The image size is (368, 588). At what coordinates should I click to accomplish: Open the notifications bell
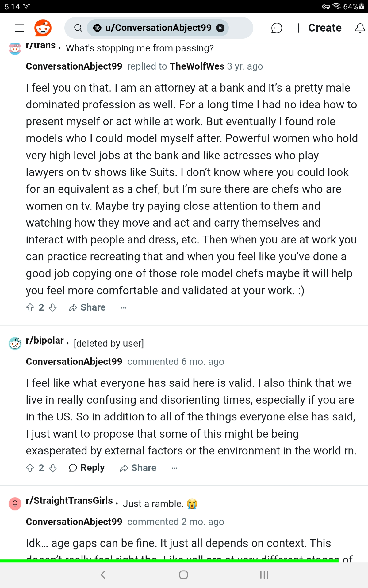(360, 28)
